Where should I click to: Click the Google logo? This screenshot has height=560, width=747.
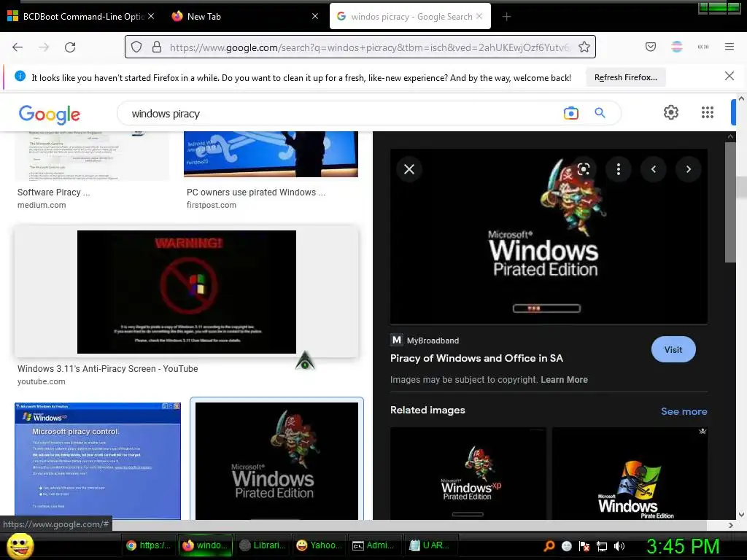coord(50,114)
